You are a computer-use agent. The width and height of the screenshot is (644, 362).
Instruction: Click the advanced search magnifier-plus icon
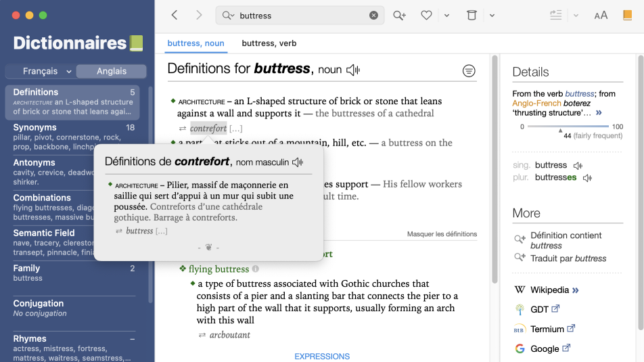pyautogui.click(x=399, y=16)
